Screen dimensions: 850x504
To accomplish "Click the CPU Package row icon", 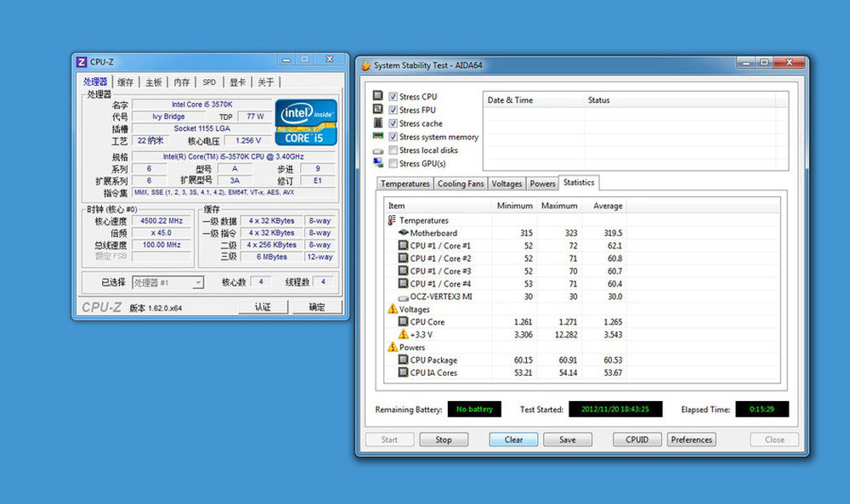I will pyautogui.click(x=403, y=360).
